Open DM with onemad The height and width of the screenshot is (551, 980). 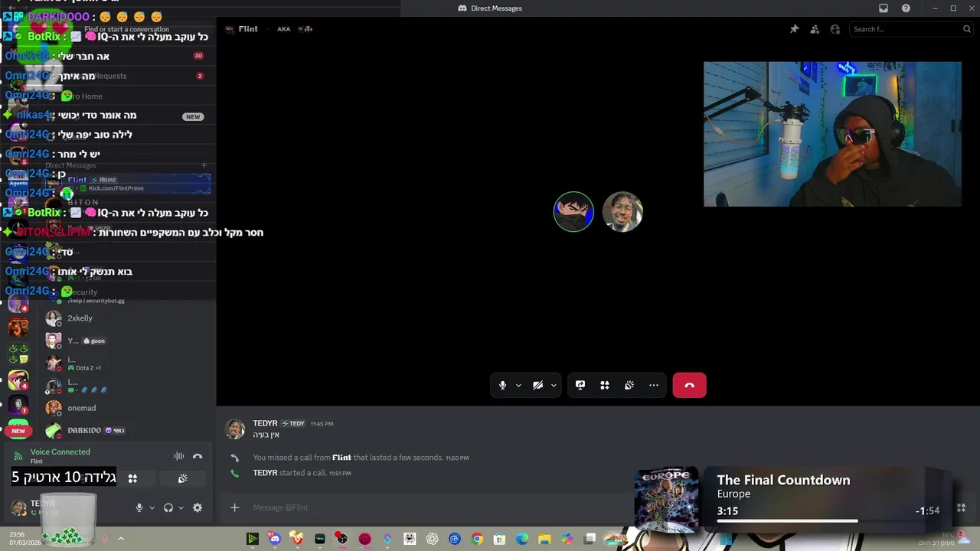126,408
